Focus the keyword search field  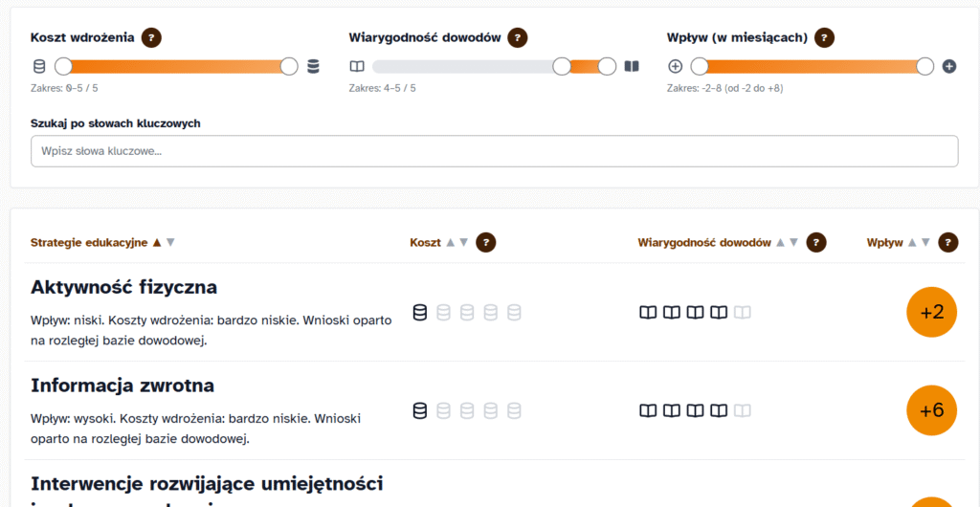tap(494, 151)
